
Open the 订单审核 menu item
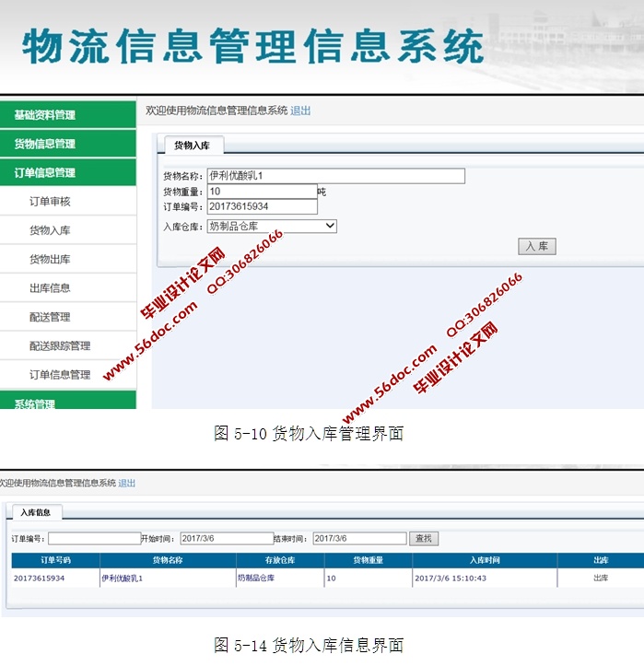[x=50, y=202]
